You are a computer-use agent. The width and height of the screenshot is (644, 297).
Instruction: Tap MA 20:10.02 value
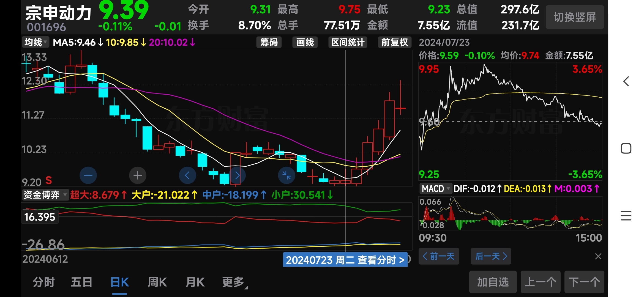[x=172, y=42]
